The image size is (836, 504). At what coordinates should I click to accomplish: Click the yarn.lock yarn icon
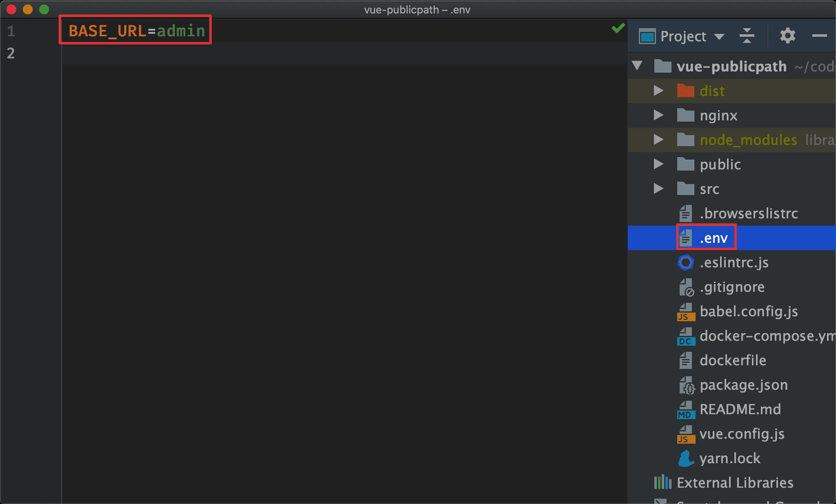[x=686, y=458]
